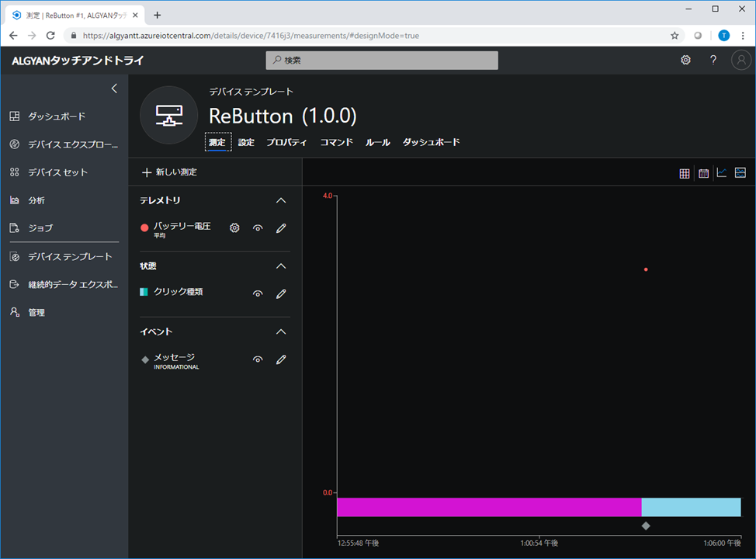This screenshot has height=559, width=756.
Task: Click the メッセージ event label
Action: tap(175, 357)
